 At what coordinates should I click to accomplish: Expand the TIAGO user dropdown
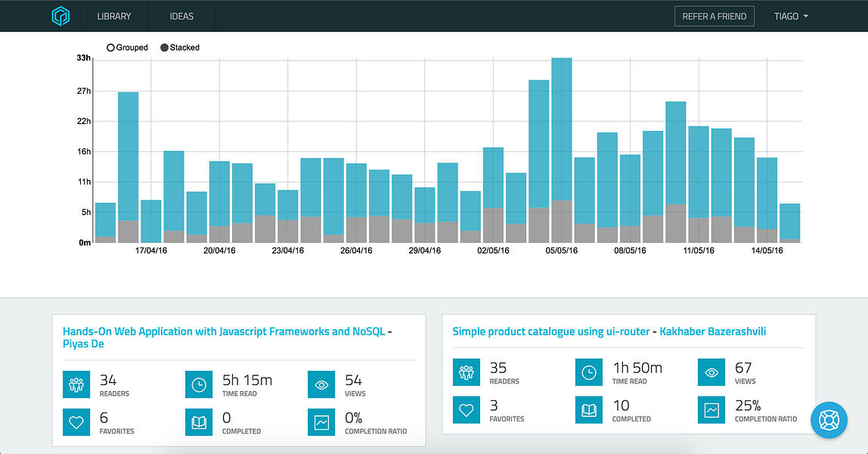[791, 16]
